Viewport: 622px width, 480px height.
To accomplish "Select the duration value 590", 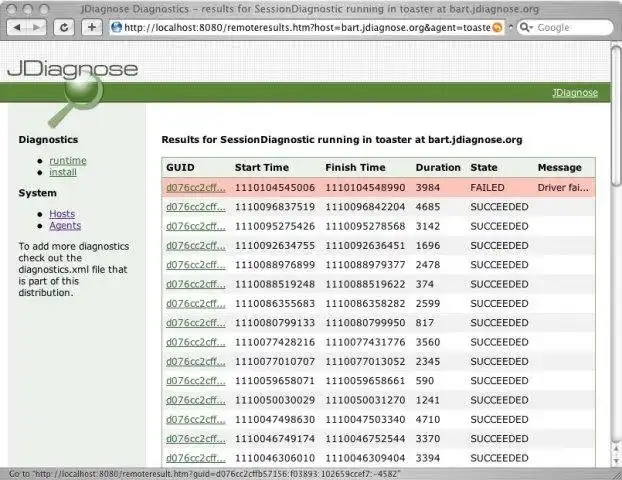I will pos(425,381).
